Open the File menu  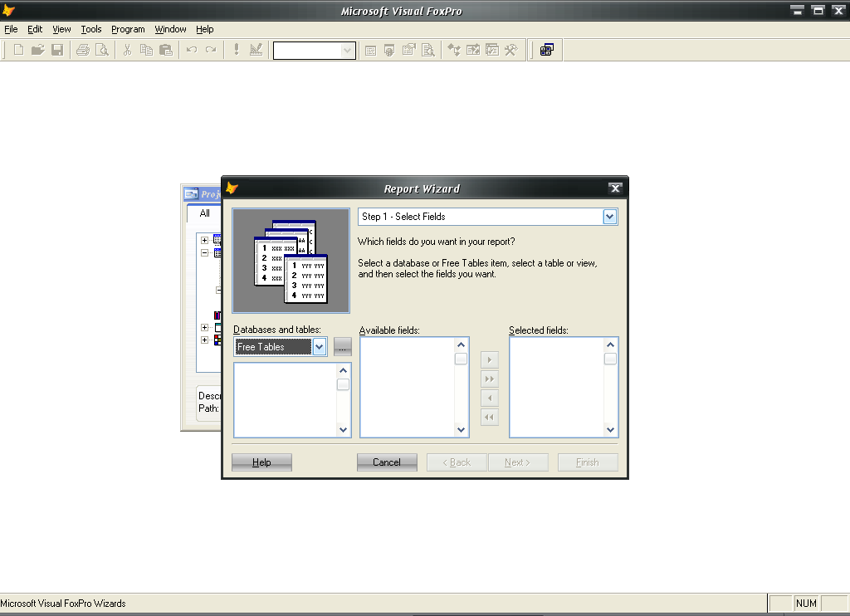tap(11, 29)
